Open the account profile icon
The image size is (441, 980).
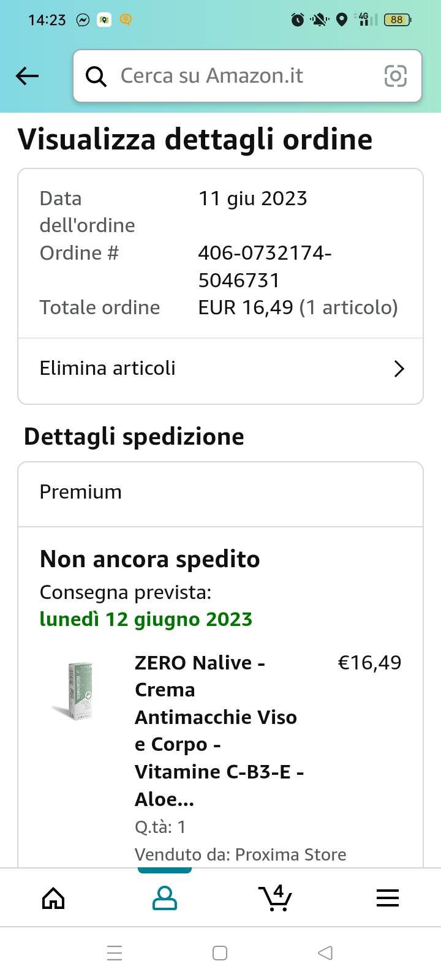[x=165, y=898]
